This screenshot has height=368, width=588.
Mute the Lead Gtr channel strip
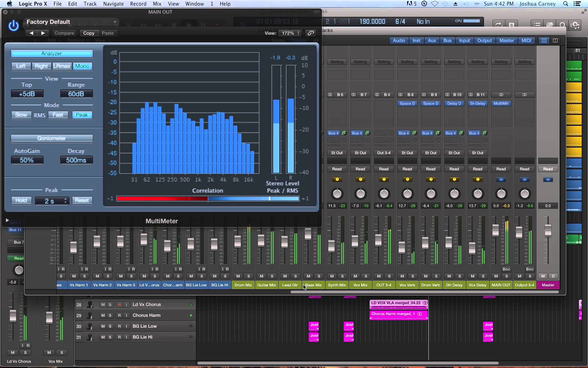(x=285, y=276)
